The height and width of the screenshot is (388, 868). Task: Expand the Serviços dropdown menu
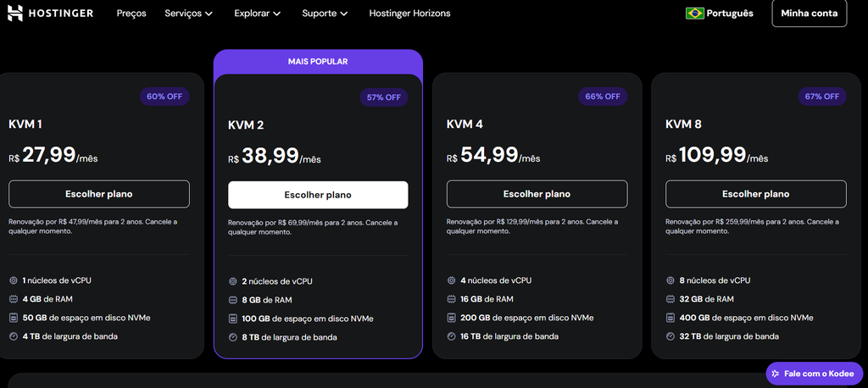pyautogui.click(x=189, y=14)
